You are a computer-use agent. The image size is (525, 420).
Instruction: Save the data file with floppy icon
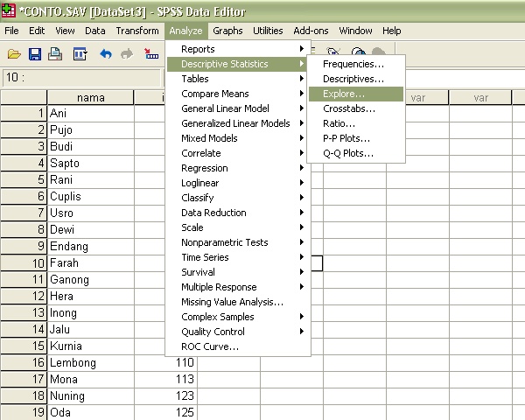tap(35, 53)
